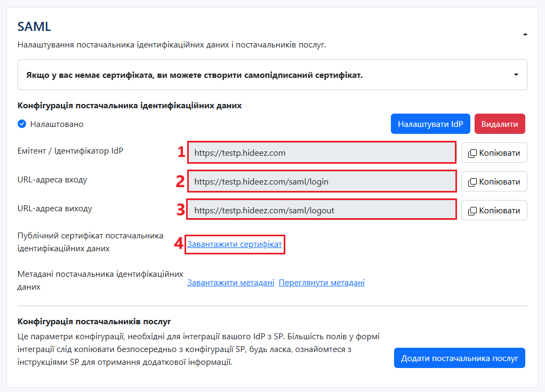
Task: Click the Завантажити метадані link
Action: pyautogui.click(x=230, y=283)
